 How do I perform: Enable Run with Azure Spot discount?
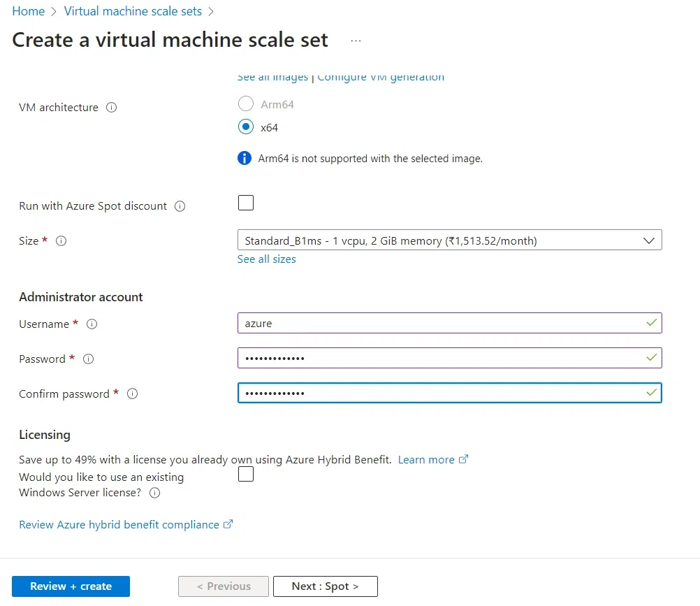(x=245, y=203)
